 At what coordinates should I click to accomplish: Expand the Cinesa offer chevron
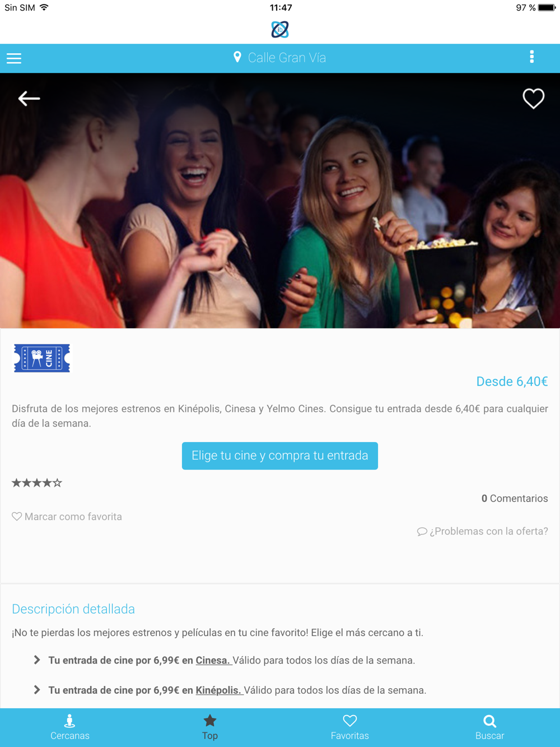coord(37,660)
